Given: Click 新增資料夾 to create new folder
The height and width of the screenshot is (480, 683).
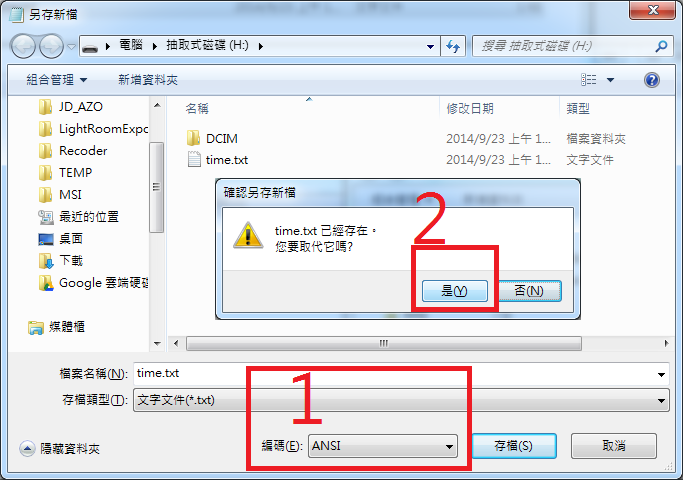Looking at the screenshot, I should coord(148,80).
